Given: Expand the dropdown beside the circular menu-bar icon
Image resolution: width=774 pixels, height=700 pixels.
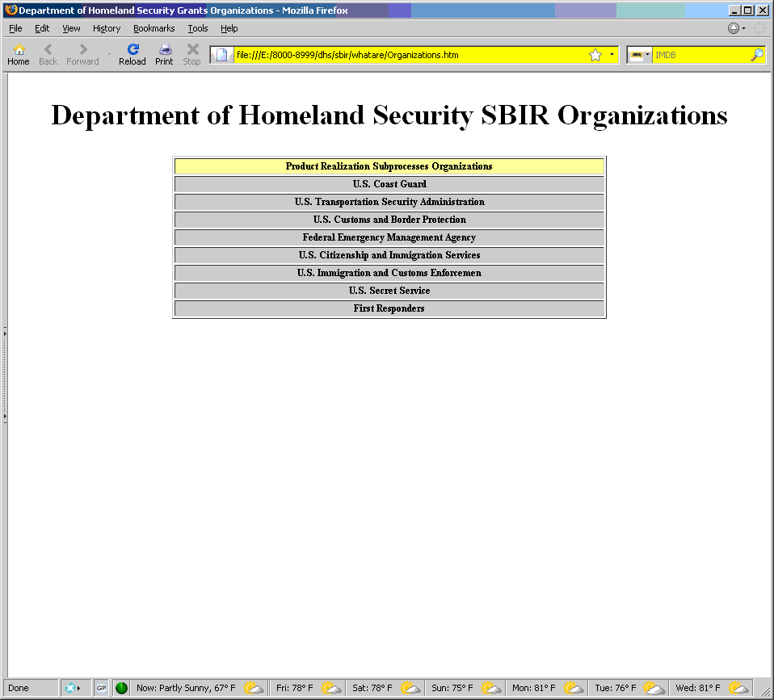Looking at the screenshot, I should pos(743,28).
